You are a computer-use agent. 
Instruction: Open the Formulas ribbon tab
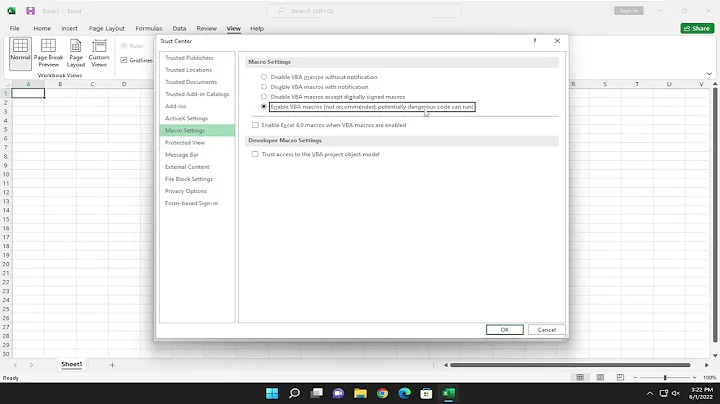click(x=148, y=28)
